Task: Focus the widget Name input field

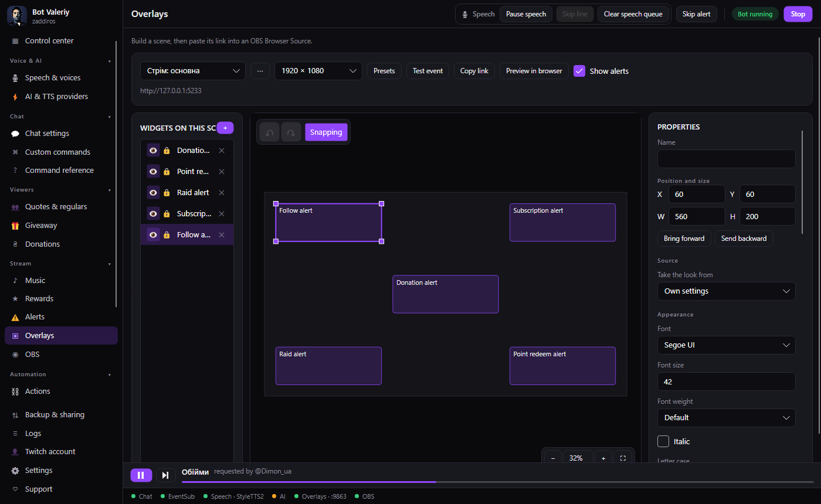Action: (x=727, y=159)
